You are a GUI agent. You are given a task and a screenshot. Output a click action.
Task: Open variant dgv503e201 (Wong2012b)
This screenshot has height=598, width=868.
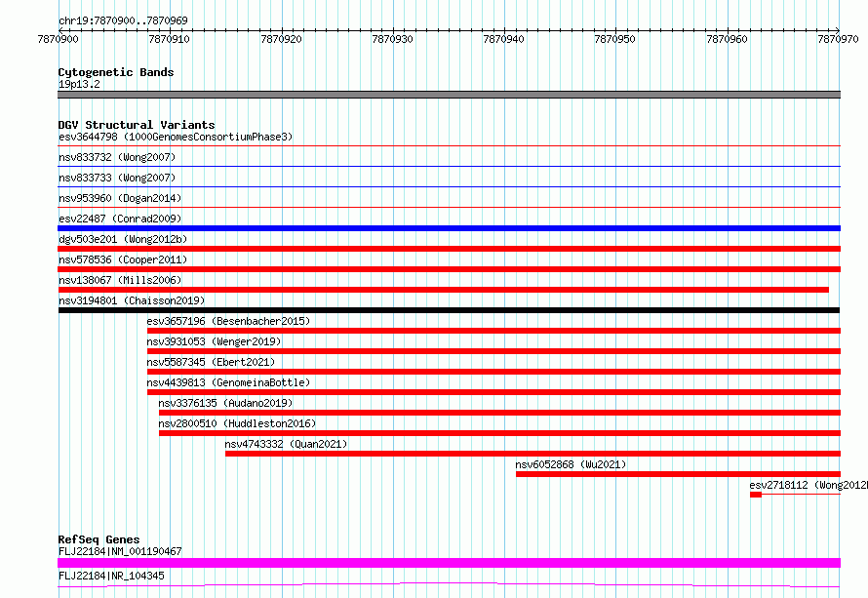(123, 239)
